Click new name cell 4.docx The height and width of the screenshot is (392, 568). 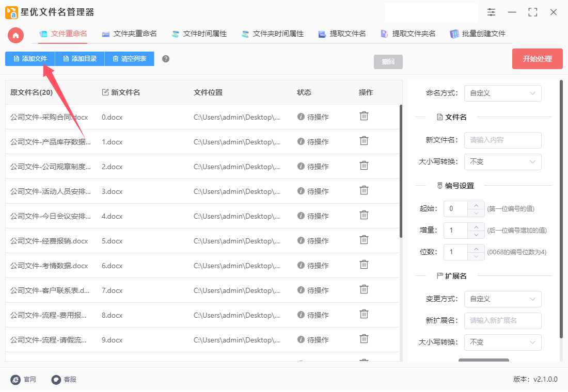coord(112,216)
